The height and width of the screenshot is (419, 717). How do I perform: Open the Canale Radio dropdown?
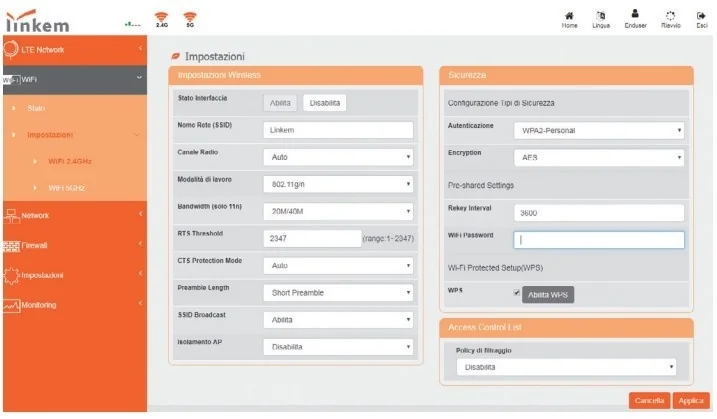coord(338,157)
